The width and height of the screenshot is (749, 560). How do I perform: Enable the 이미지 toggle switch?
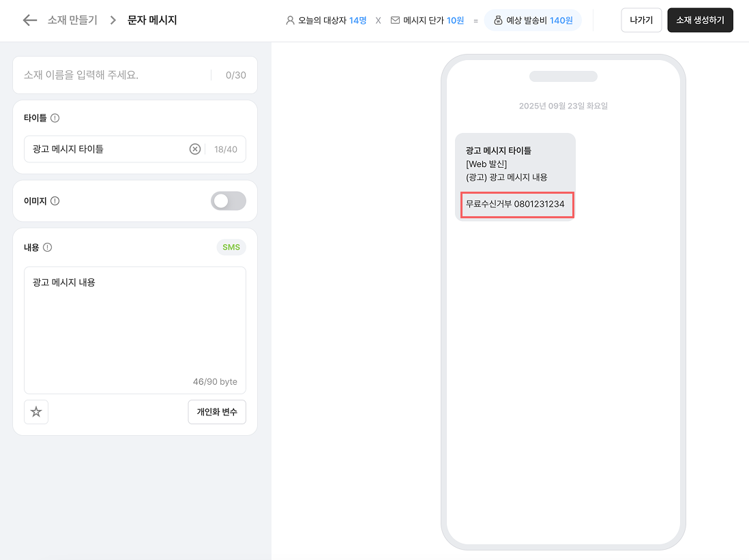[x=228, y=201]
